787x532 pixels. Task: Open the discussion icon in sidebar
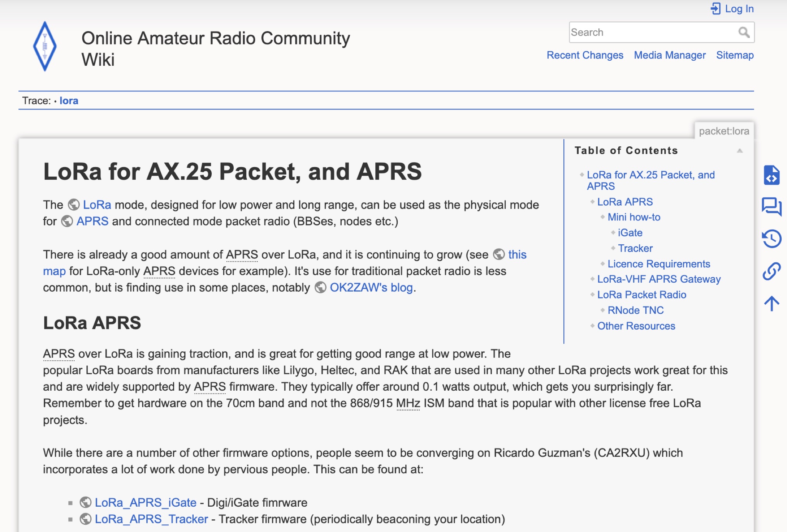[771, 207]
